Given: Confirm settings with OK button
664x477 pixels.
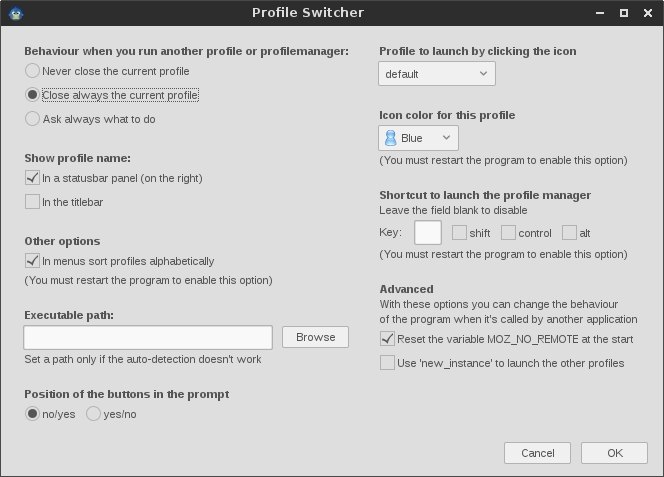Looking at the screenshot, I should click(614, 453).
